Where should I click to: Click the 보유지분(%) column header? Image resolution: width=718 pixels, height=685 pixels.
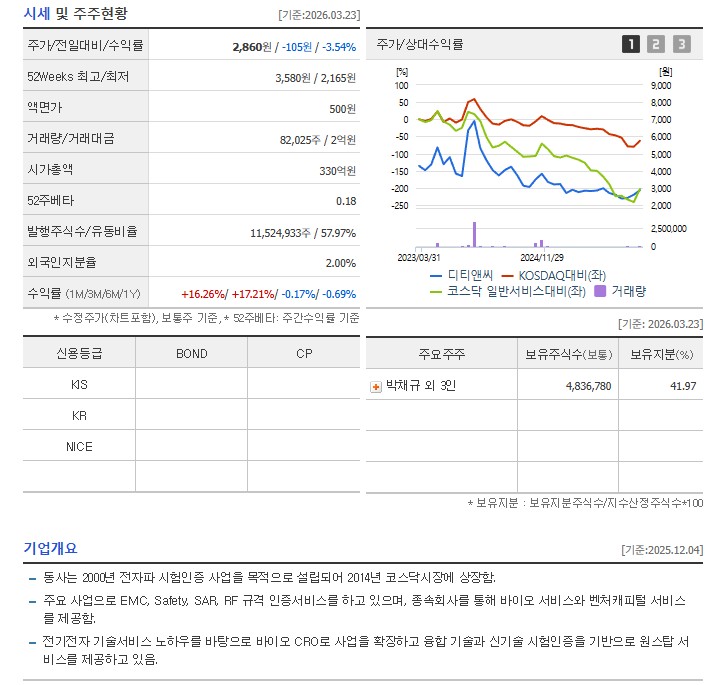[x=661, y=354]
